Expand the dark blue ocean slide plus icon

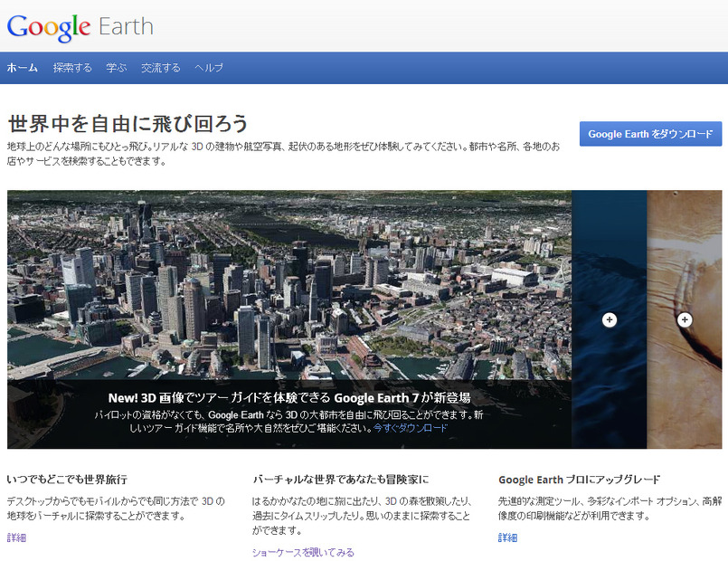[610, 319]
